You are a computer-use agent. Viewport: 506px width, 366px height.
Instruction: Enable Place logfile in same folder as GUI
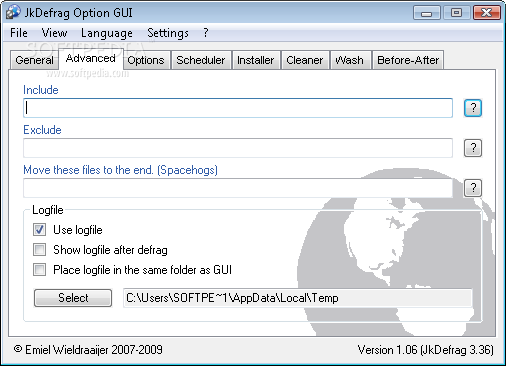coord(39,270)
